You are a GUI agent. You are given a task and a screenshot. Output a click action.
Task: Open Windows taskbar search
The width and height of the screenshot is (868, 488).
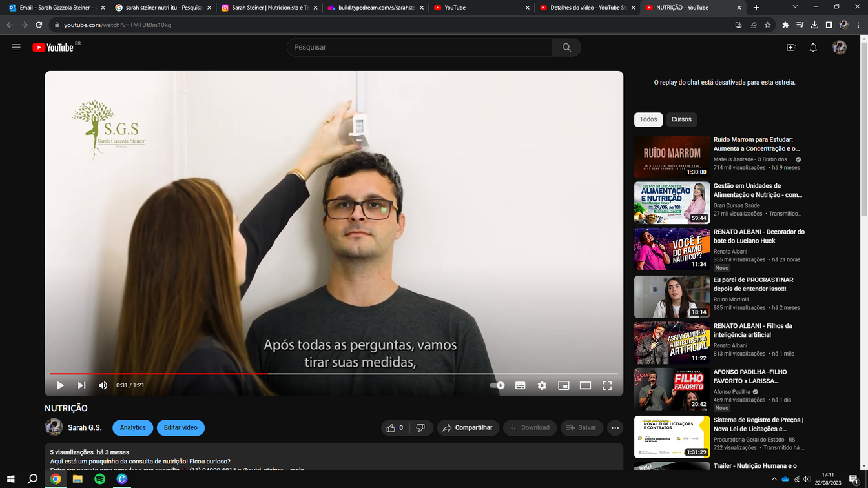click(x=32, y=479)
